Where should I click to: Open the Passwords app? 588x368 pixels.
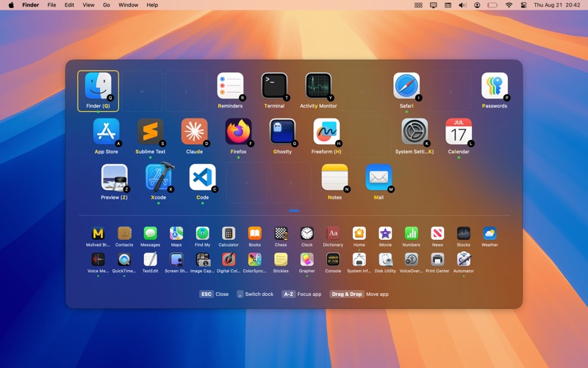pyautogui.click(x=495, y=86)
